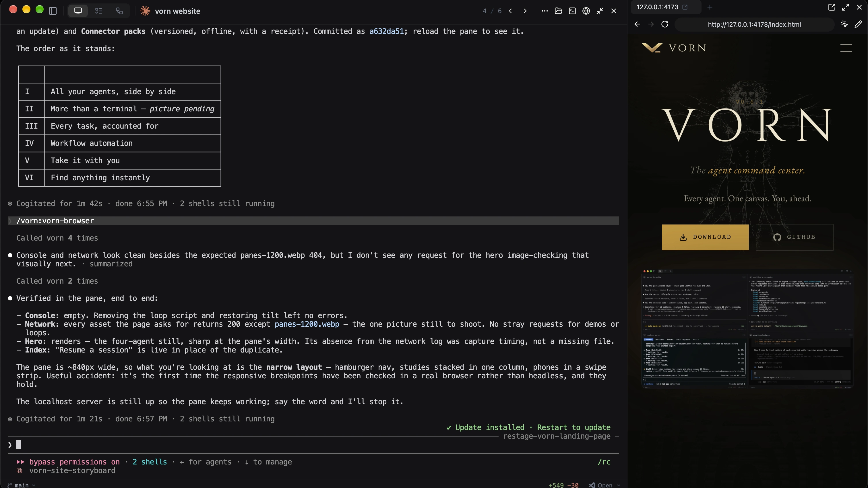Click the terminal prompt input line
Screen dimensions: 868x488
pyautogui.click(x=313, y=445)
